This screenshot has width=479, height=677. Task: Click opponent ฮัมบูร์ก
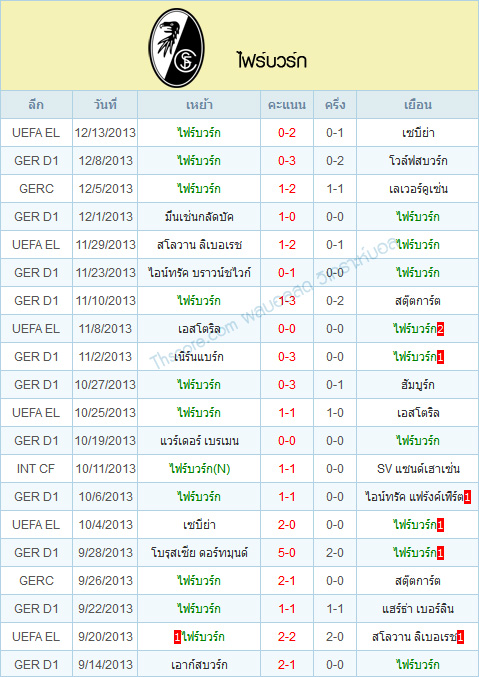coord(418,384)
